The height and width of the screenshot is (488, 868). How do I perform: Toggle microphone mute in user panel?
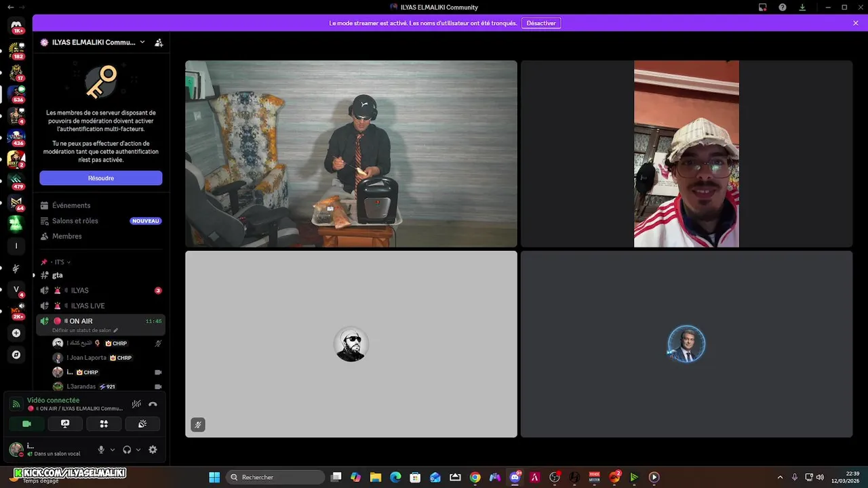[101, 449]
